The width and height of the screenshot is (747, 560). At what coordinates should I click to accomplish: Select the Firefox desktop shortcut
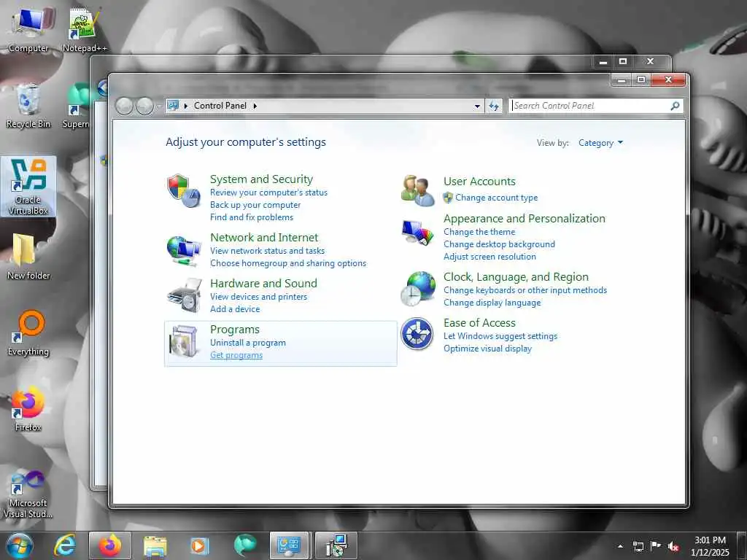28,410
